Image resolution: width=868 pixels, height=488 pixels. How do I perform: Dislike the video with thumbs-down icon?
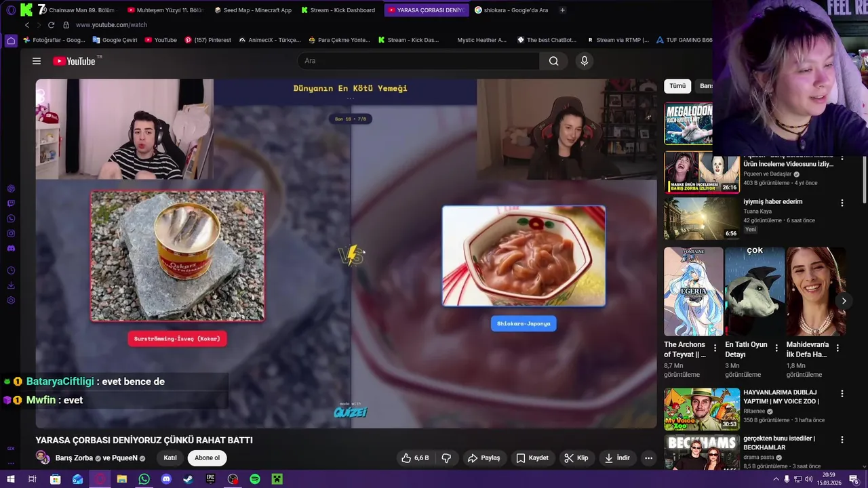tap(446, 458)
